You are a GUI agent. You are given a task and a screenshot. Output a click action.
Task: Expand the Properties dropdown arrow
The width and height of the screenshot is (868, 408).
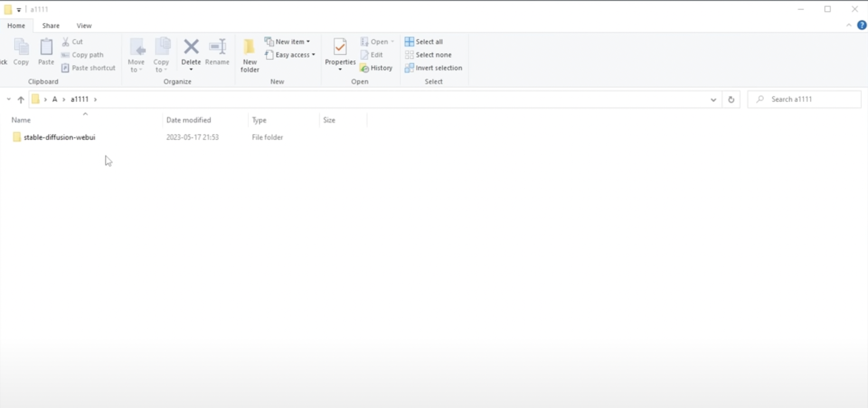tap(340, 70)
